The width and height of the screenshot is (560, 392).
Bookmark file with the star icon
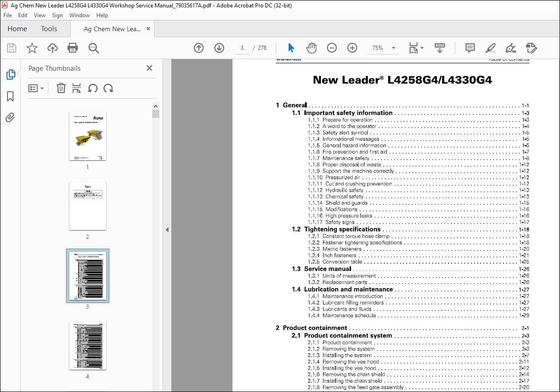pyautogui.click(x=32, y=48)
